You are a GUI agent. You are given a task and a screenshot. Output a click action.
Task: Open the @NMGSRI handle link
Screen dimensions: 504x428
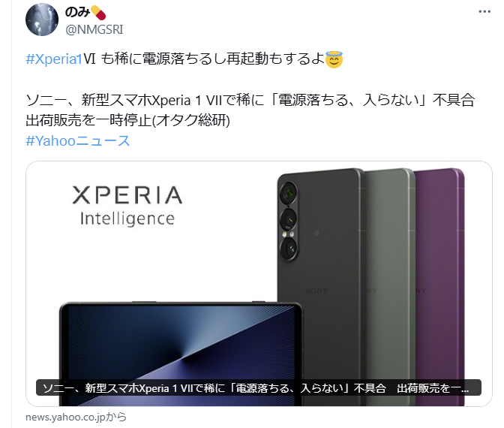tap(94, 29)
